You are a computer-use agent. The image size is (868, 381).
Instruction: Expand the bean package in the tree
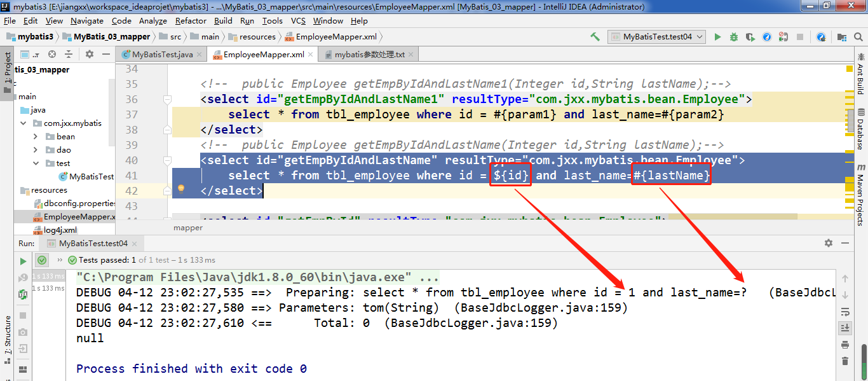(x=36, y=137)
